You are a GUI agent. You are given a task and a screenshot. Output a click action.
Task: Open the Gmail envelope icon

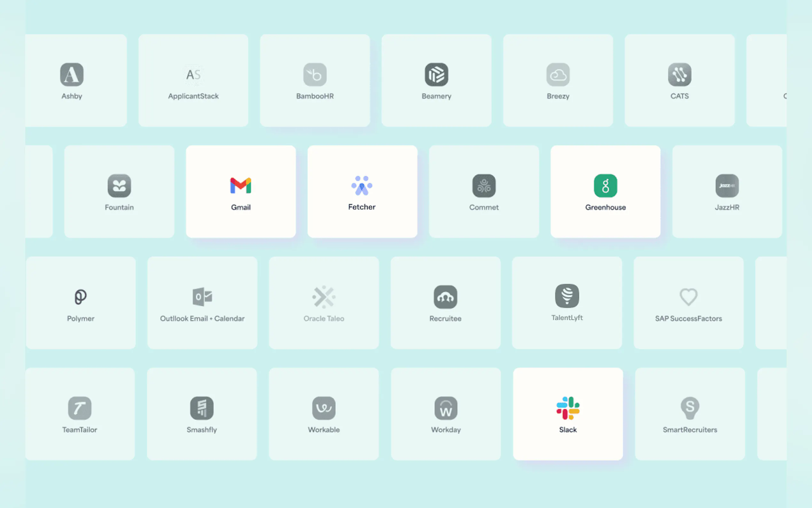[241, 186]
